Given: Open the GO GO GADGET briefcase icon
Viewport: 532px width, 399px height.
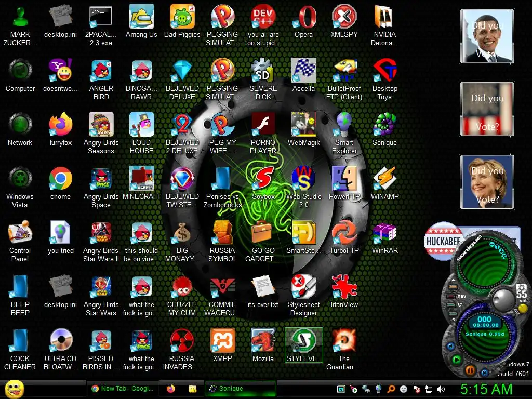Looking at the screenshot, I should coord(263,241).
